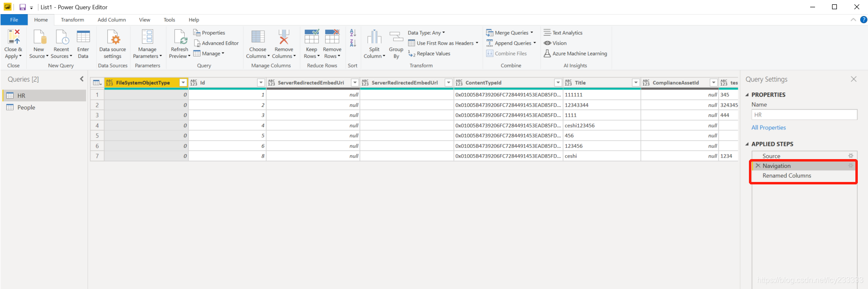Open Source step settings gear
The image size is (868, 289).
pyautogui.click(x=851, y=156)
